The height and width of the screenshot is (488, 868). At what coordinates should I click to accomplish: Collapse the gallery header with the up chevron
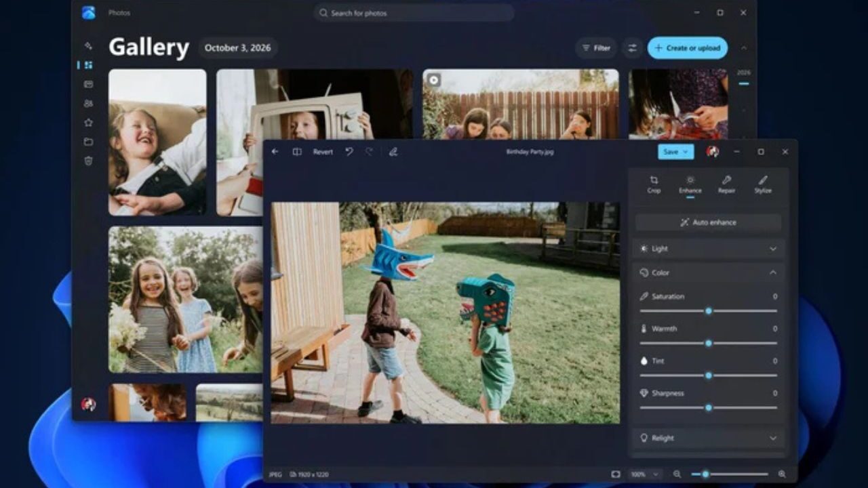(744, 48)
